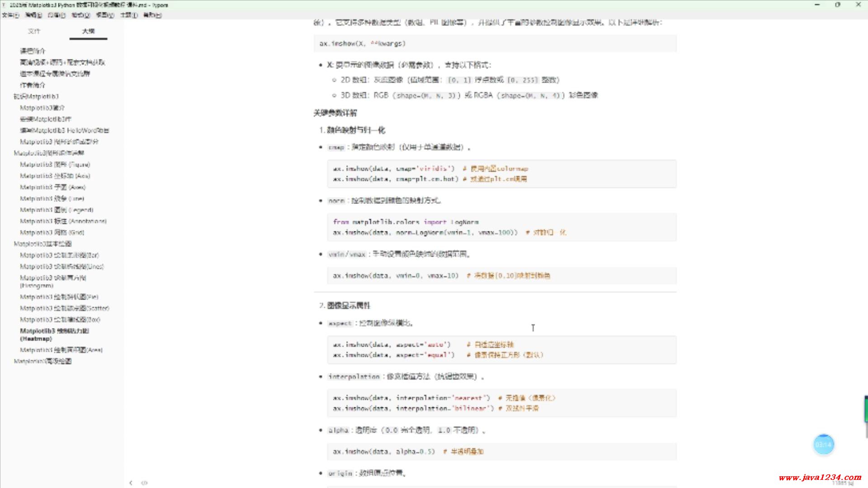Jump to 课程简介 in outline
This screenshot has height=488, width=868.
33,51
